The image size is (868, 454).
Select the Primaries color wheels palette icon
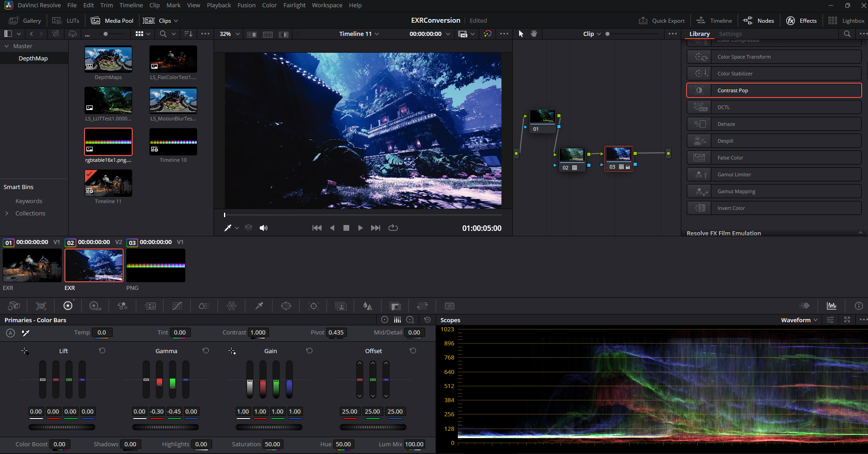[68, 306]
